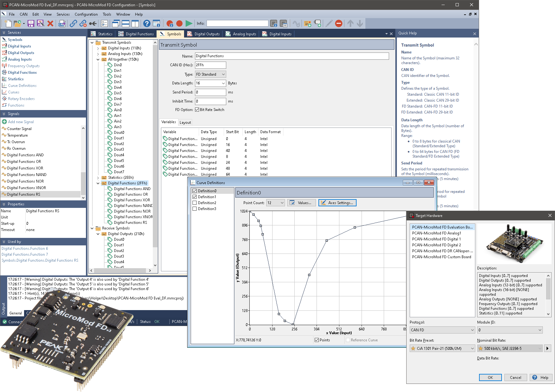Click OK in Target Hardware dialog

tap(490, 377)
